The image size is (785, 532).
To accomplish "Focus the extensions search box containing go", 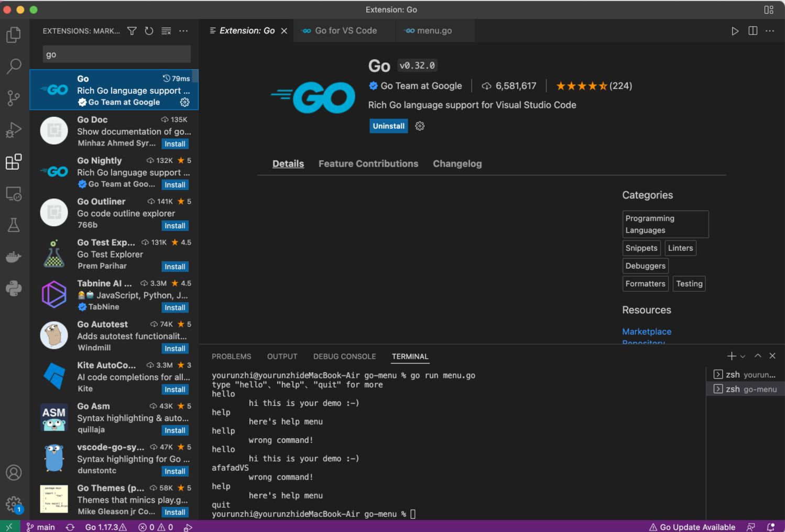I will [x=116, y=54].
